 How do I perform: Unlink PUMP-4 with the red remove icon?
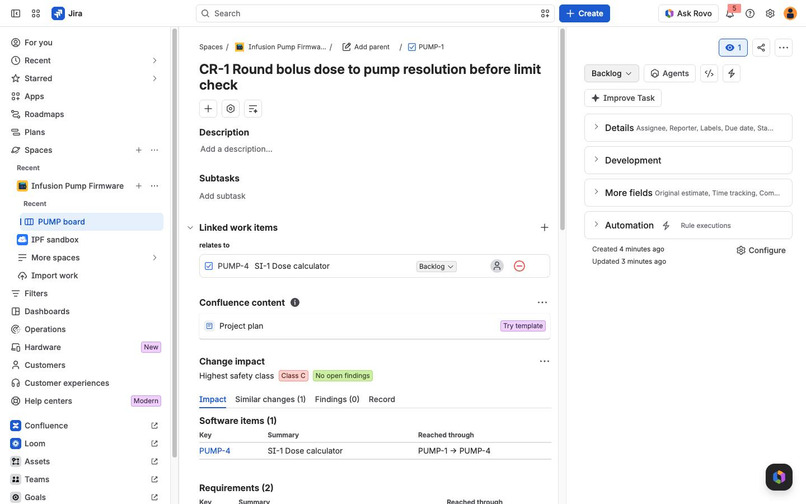tap(519, 266)
